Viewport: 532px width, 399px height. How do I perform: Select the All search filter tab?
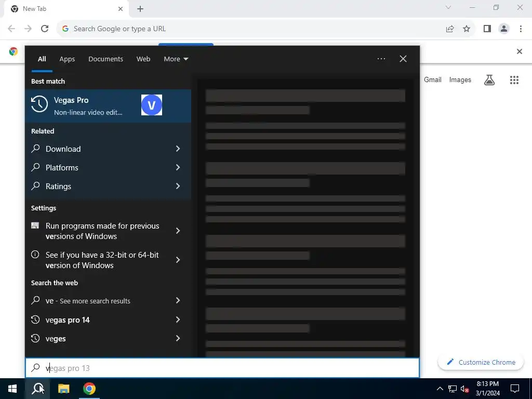click(x=42, y=59)
